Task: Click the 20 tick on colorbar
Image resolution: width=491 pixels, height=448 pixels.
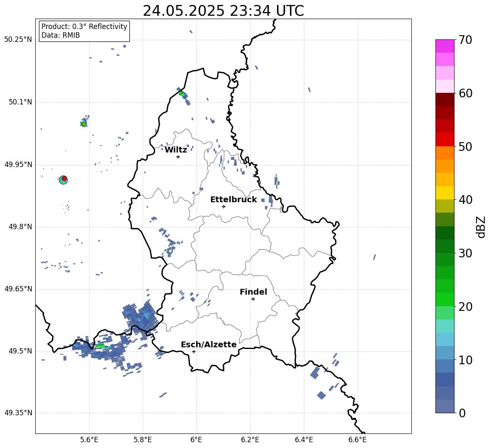Action: pos(465,306)
